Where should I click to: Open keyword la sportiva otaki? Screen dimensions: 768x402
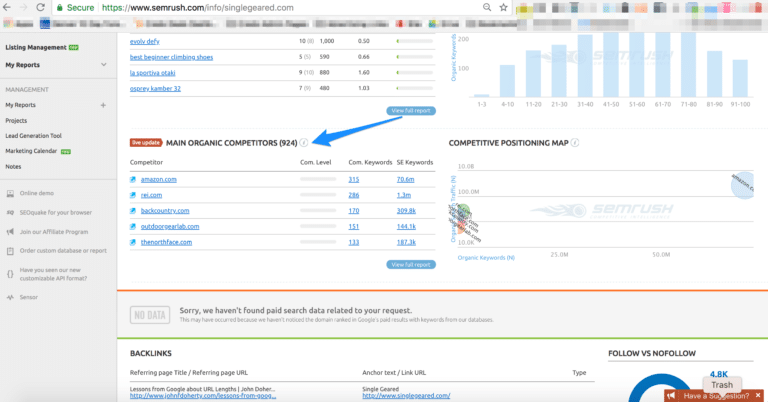(152, 72)
